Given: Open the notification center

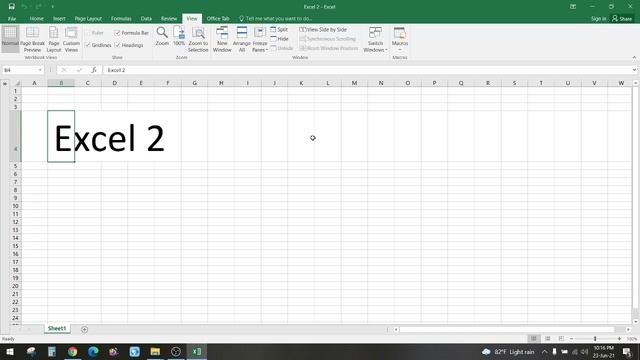Looking at the screenshot, I should coord(627,351).
